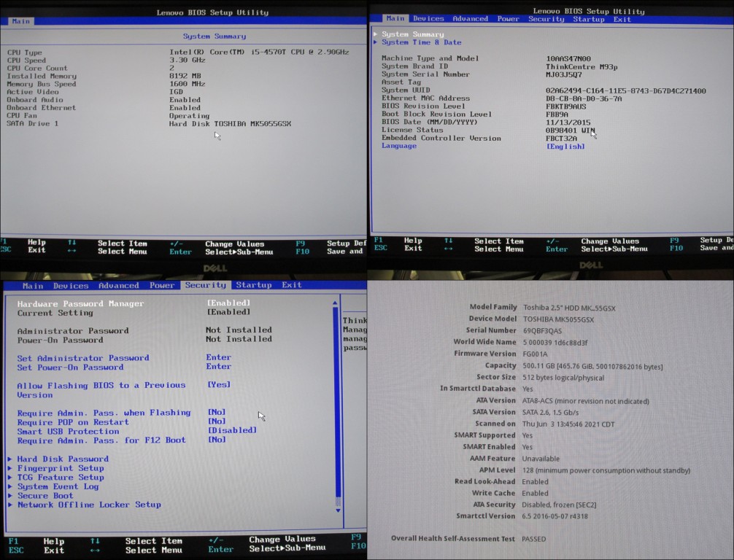Click the Security screen vertical scrollbar track
Viewport: 734px width, 560px height.
[337, 406]
